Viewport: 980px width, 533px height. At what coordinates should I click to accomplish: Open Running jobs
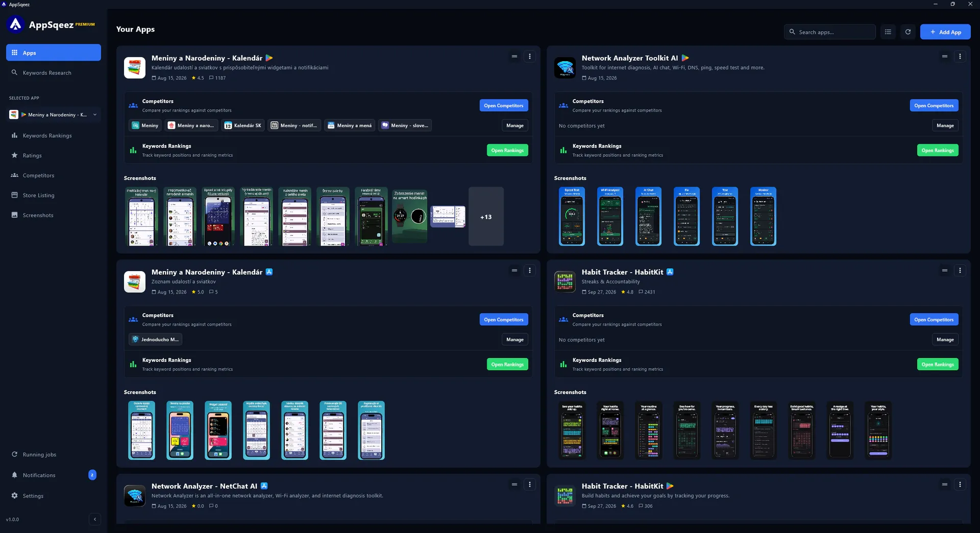point(54,454)
